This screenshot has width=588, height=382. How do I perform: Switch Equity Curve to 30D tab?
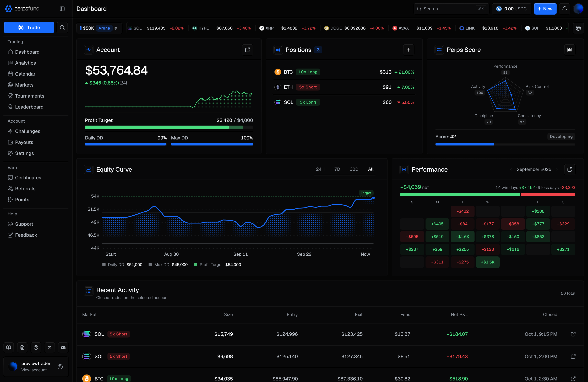point(354,169)
